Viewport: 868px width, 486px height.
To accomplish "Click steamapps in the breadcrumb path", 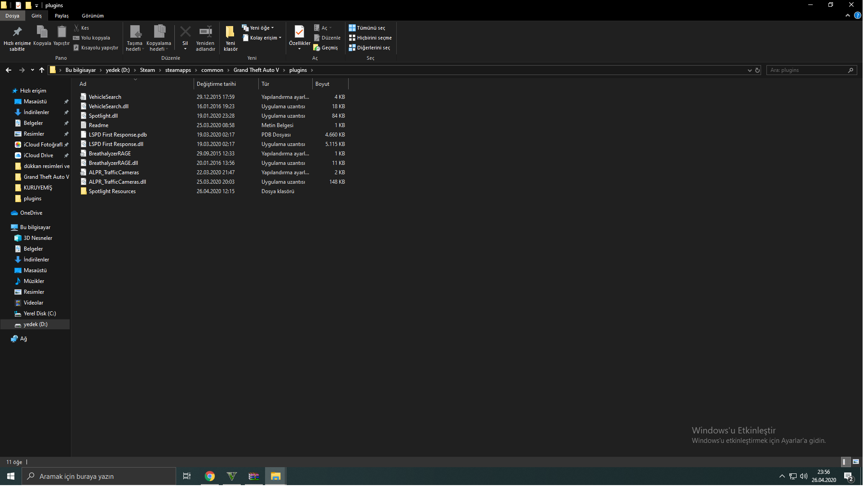I will point(179,71).
